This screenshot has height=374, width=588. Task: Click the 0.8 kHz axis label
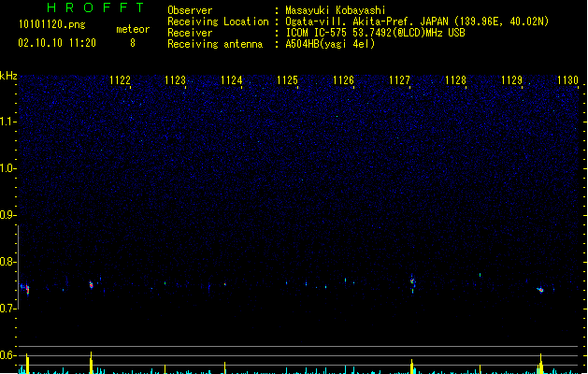click(7, 262)
